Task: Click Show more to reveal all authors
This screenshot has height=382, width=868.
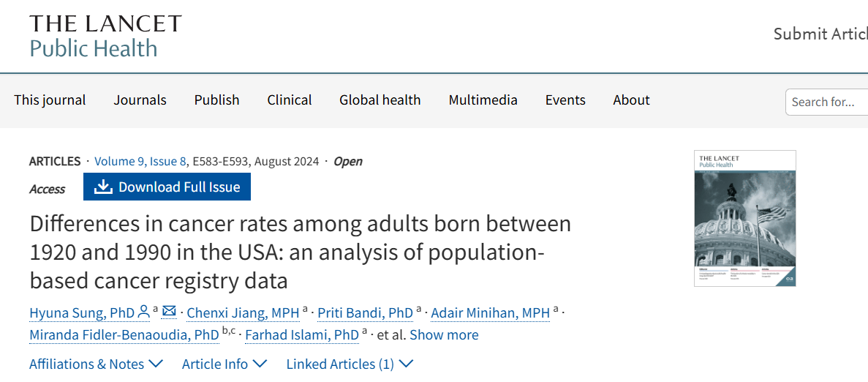Action: (444, 335)
